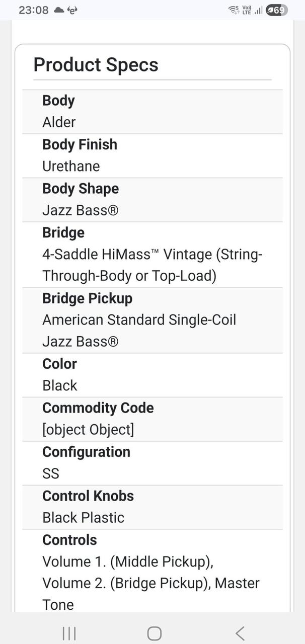Tap the 23:08 clock in status bar
Viewport: 305px width, 644px height.
coord(34,10)
